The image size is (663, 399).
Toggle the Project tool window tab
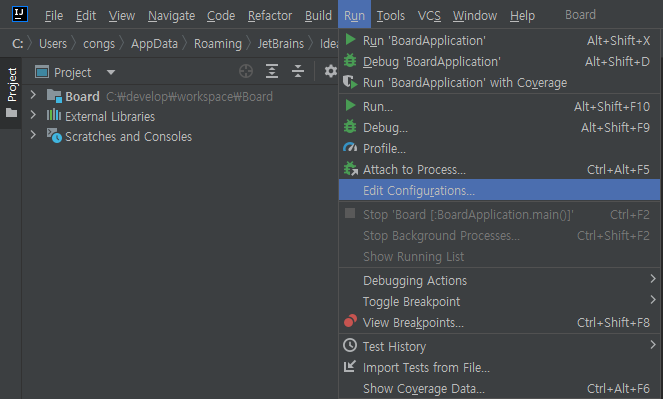pos(11,93)
